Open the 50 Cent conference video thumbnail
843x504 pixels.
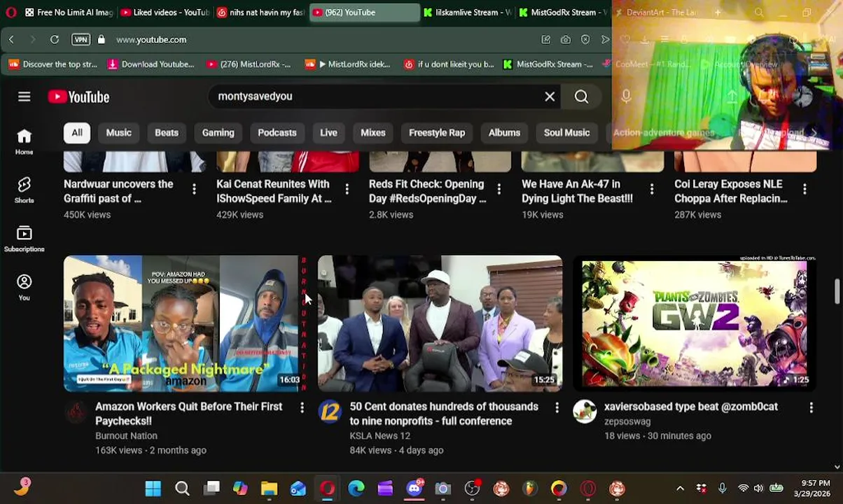[440, 323]
